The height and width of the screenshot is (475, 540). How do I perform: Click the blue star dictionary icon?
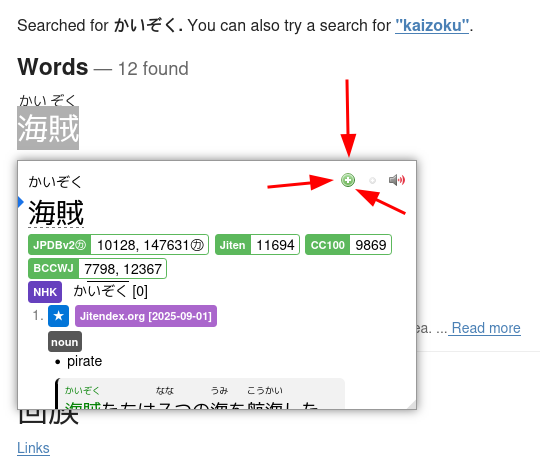pos(59,316)
